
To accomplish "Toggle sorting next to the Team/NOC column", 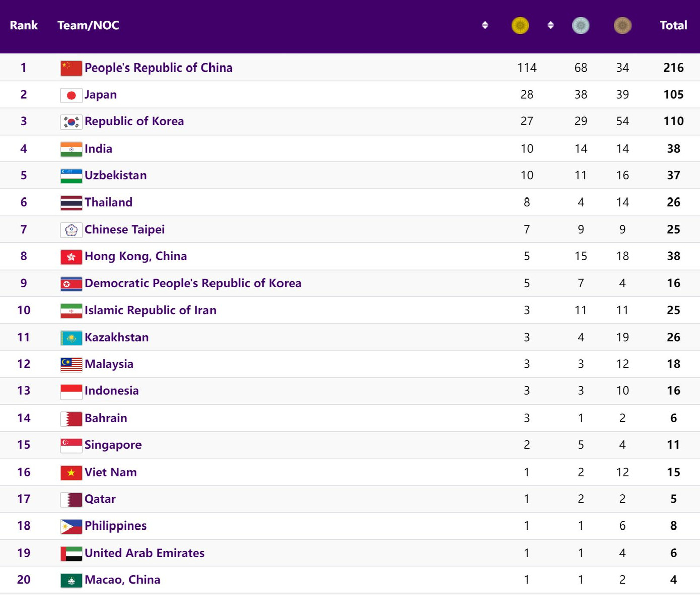I will [485, 25].
